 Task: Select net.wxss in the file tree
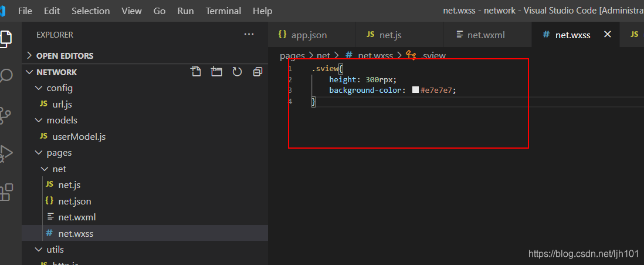(x=144, y=234)
